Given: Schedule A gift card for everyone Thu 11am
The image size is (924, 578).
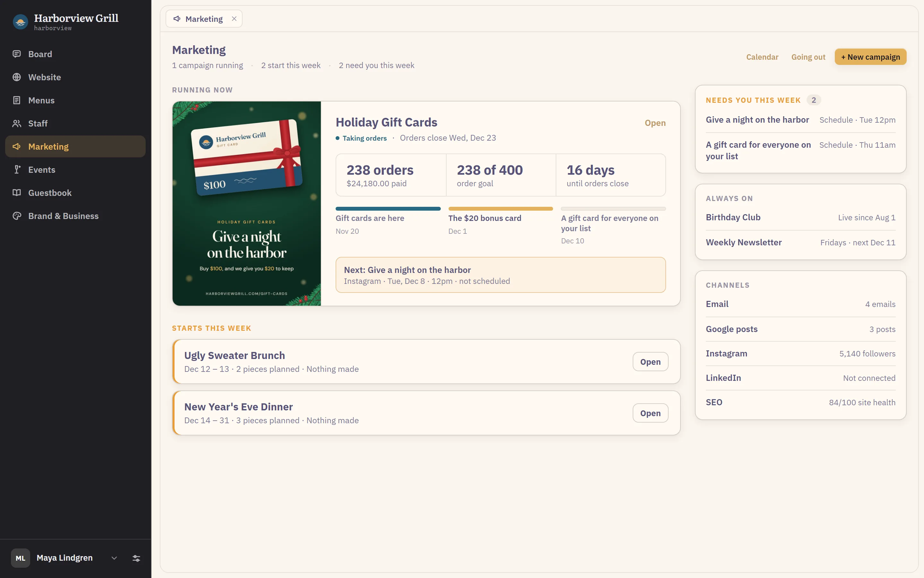Looking at the screenshot, I should [857, 145].
